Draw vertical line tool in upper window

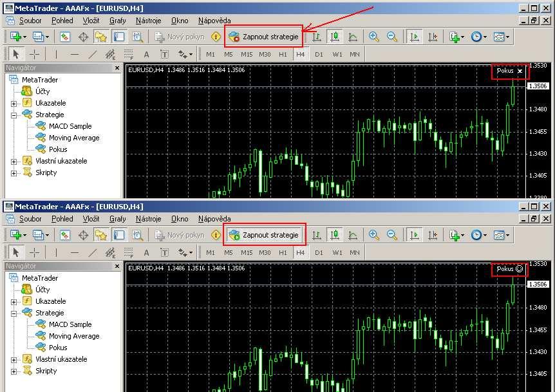point(56,54)
